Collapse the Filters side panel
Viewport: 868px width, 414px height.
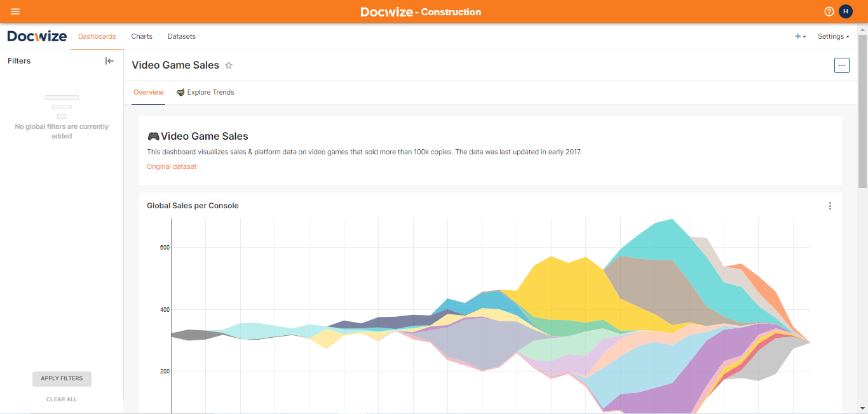pyautogui.click(x=109, y=61)
